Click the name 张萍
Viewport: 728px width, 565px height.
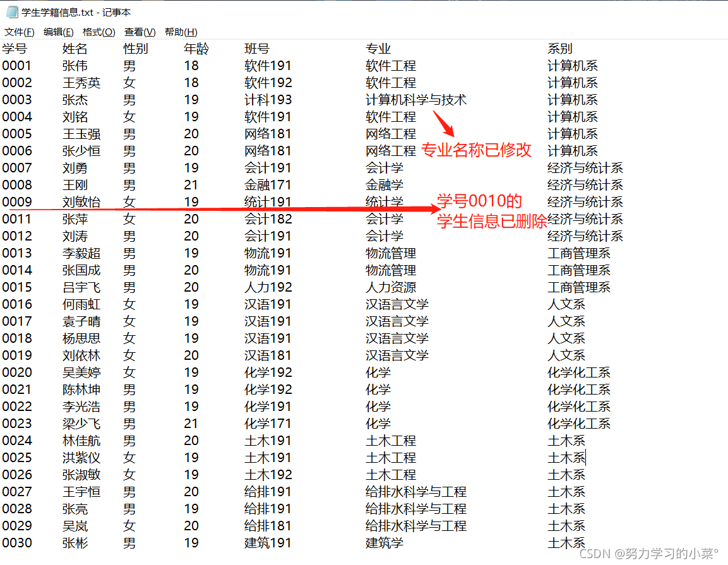tap(75, 219)
